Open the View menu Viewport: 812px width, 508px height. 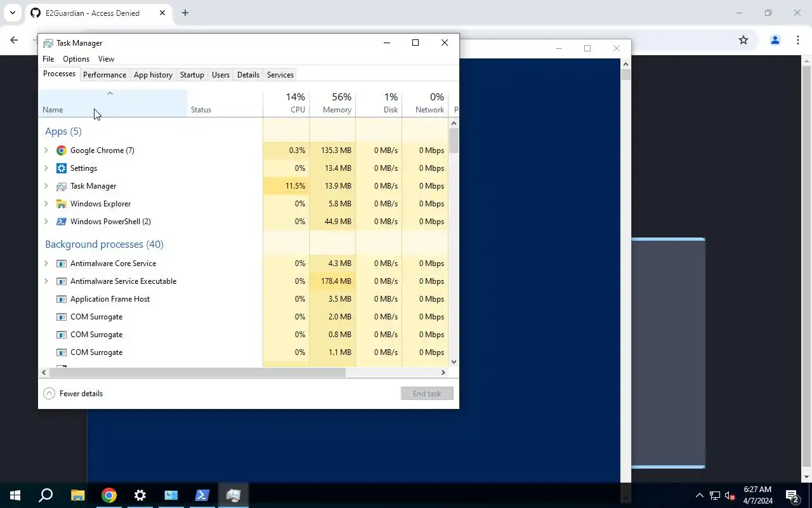point(106,59)
